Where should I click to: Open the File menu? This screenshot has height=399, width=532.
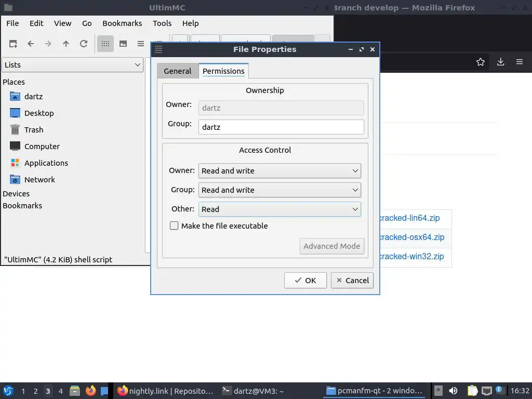click(x=12, y=23)
